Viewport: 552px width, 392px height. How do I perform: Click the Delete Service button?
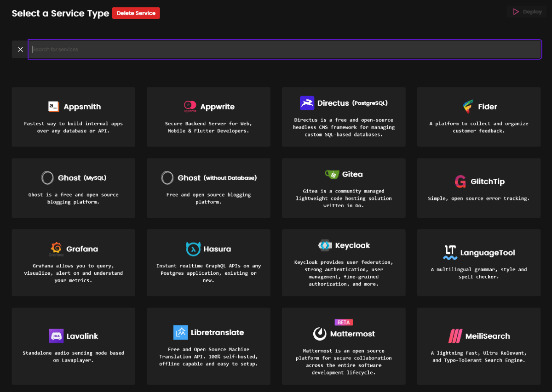[136, 13]
